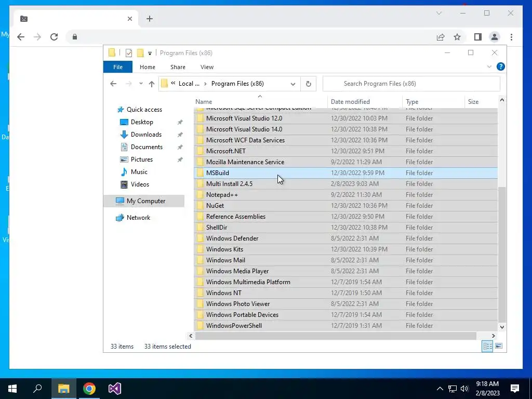Screen dimensions: 532x399
Task: Open Chrome side panel
Action: 478,37
